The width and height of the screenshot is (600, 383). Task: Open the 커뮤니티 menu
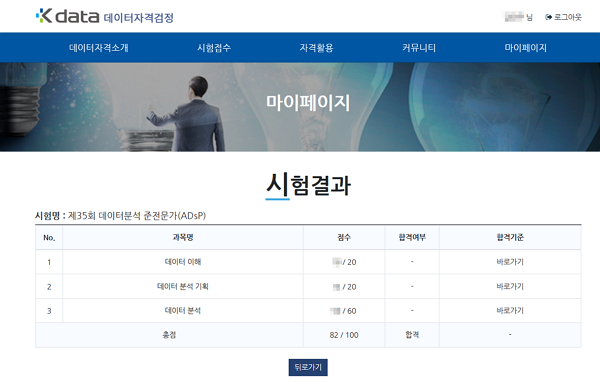419,48
